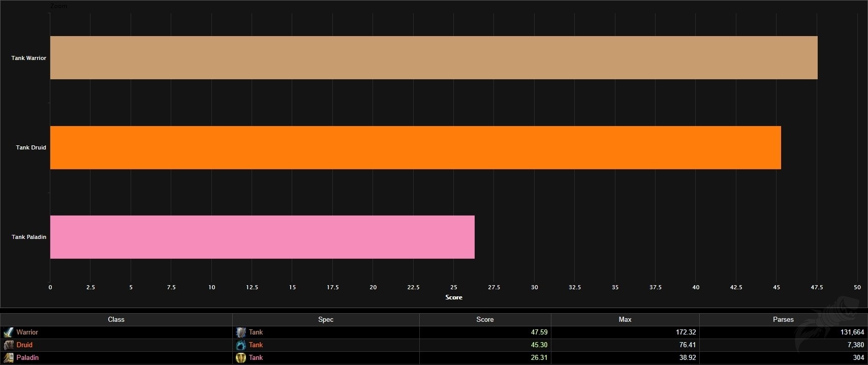This screenshot has width=868, height=365.
Task: Click the Score axis title below chart
Action: pyautogui.click(x=454, y=297)
